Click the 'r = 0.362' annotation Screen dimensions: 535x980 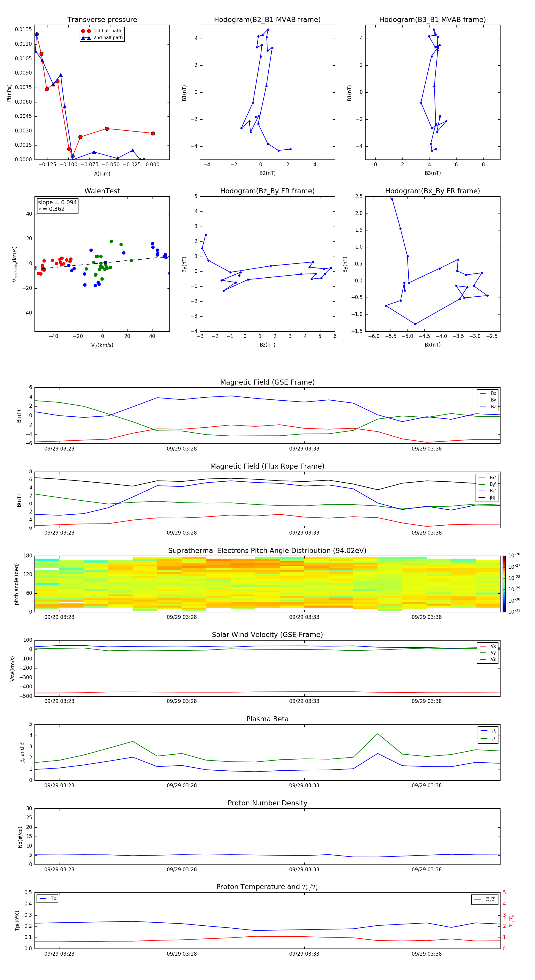[51, 209]
